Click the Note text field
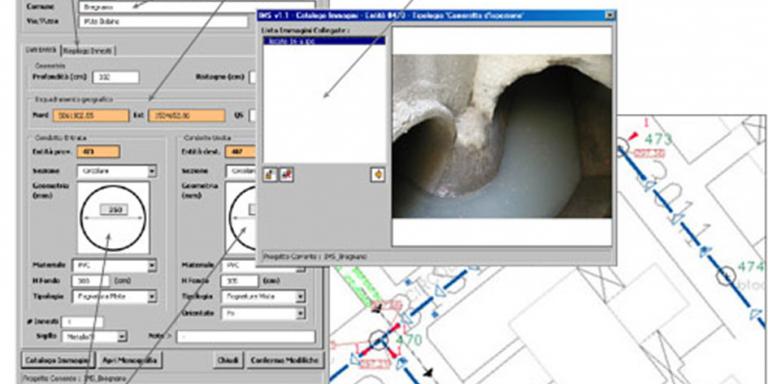The image size is (768, 384). (x=246, y=336)
